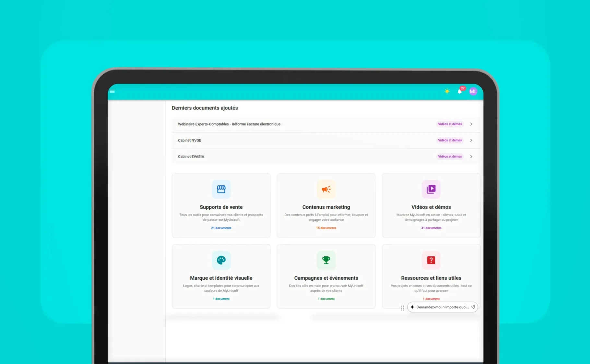Screen dimensions: 590x364
Task: Expand the Cabinet EVABIA row chevron
Action: pos(471,157)
